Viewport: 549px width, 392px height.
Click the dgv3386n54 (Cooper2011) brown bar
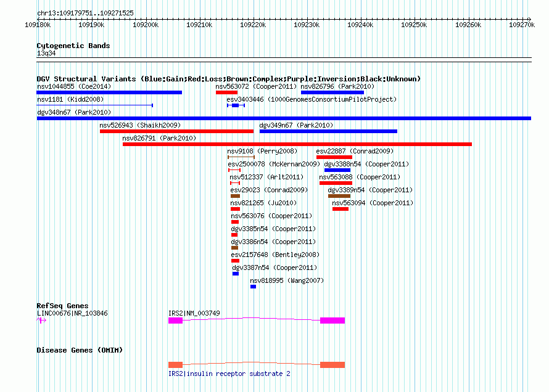234,248
